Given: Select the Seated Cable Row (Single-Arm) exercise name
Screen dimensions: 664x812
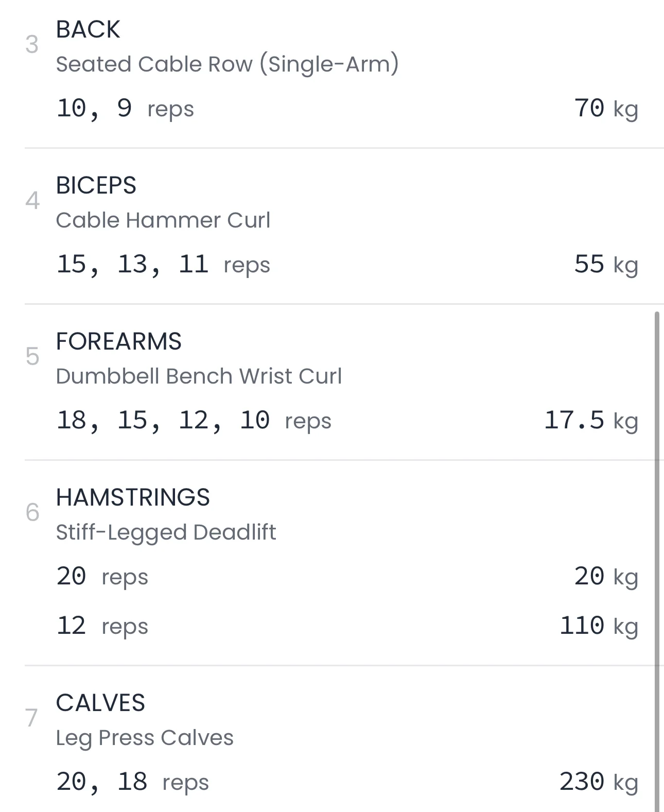Looking at the screenshot, I should click(x=227, y=64).
